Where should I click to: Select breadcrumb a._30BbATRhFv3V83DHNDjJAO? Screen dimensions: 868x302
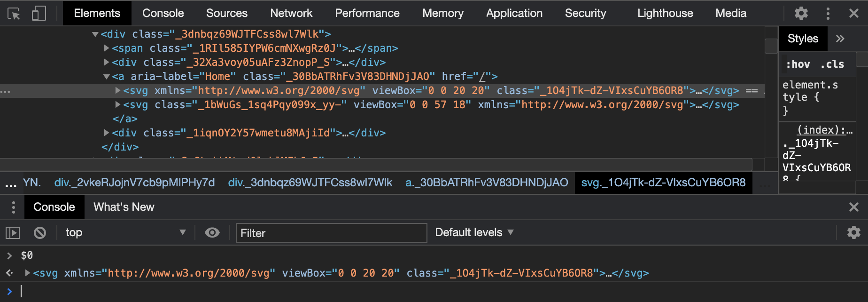tap(487, 183)
